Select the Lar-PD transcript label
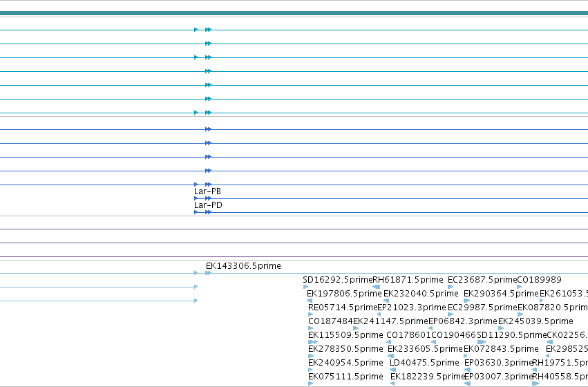Viewport: 588px width, 387px height. 208,205
